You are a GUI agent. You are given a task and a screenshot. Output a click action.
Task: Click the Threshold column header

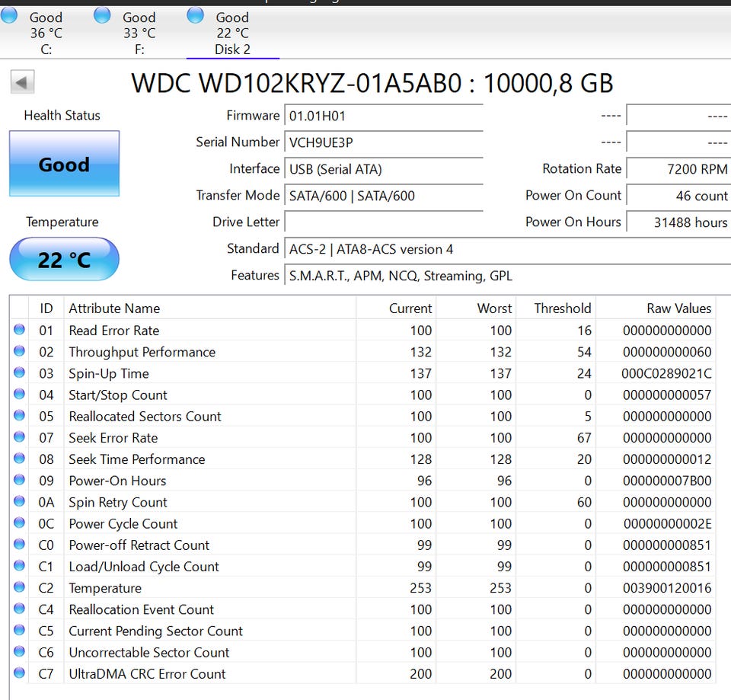[x=556, y=308]
